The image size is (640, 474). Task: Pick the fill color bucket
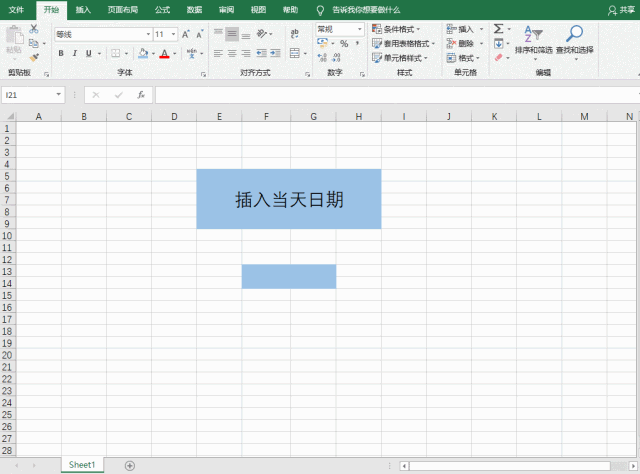(x=143, y=53)
